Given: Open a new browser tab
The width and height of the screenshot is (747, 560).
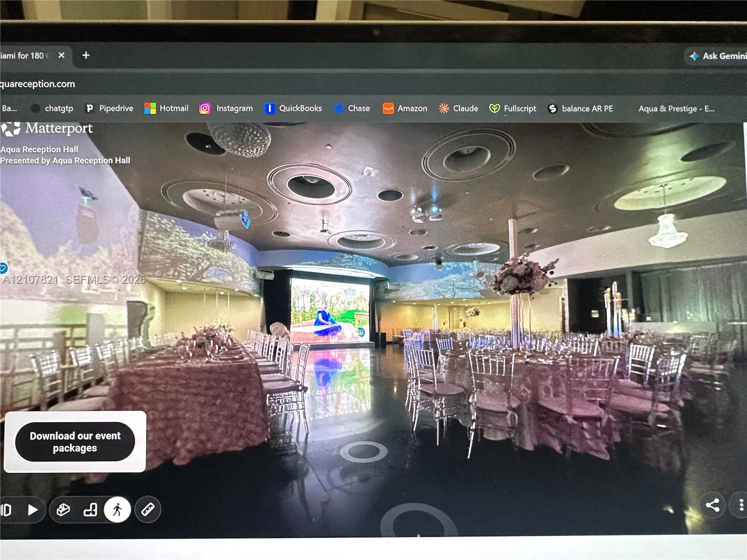Looking at the screenshot, I should click(86, 55).
